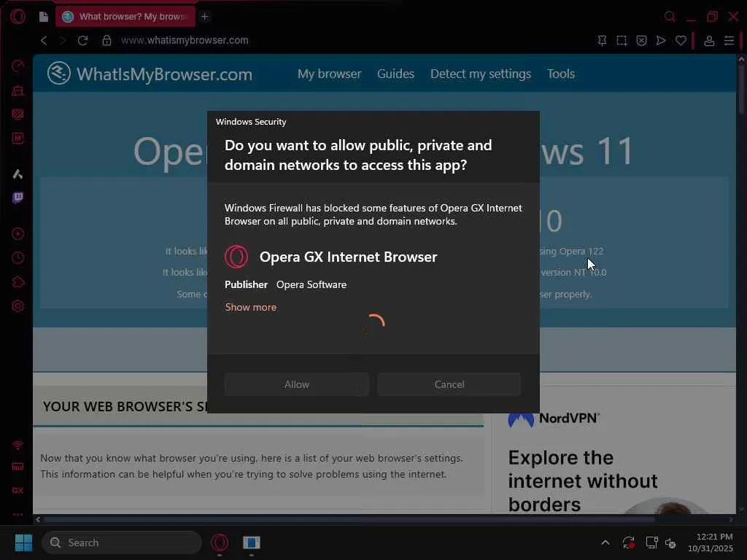Click the network display tray icon
Image resolution: width=747 pixels, height=560 pixels.
tap(651, 542)
